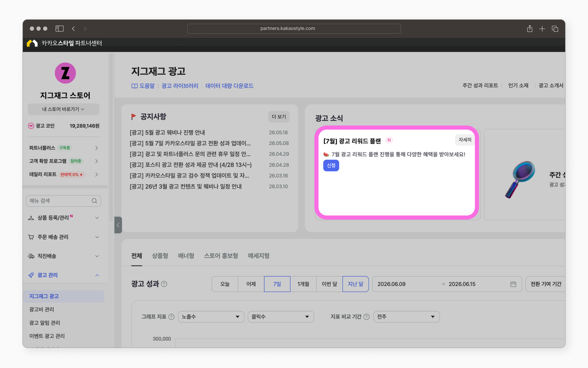Switch to the 상품형 tab
The image size is (588, 368).
(x=160, y=256)
